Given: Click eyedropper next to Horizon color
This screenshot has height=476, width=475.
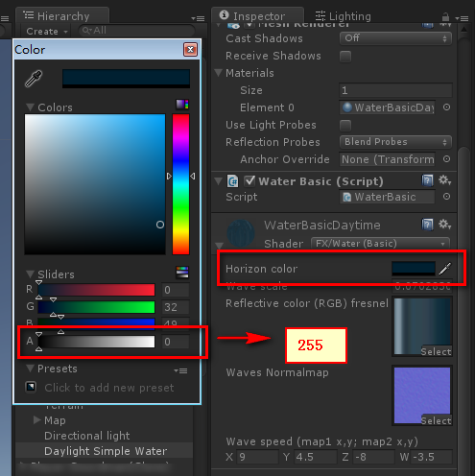Looking at the screenshot, I should click(x=445, y=269).
